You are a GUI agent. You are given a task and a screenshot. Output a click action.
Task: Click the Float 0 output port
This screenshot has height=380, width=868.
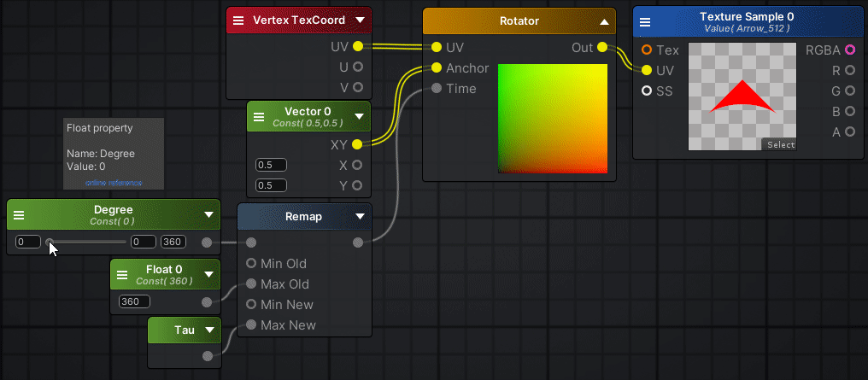tap(207, 302)
